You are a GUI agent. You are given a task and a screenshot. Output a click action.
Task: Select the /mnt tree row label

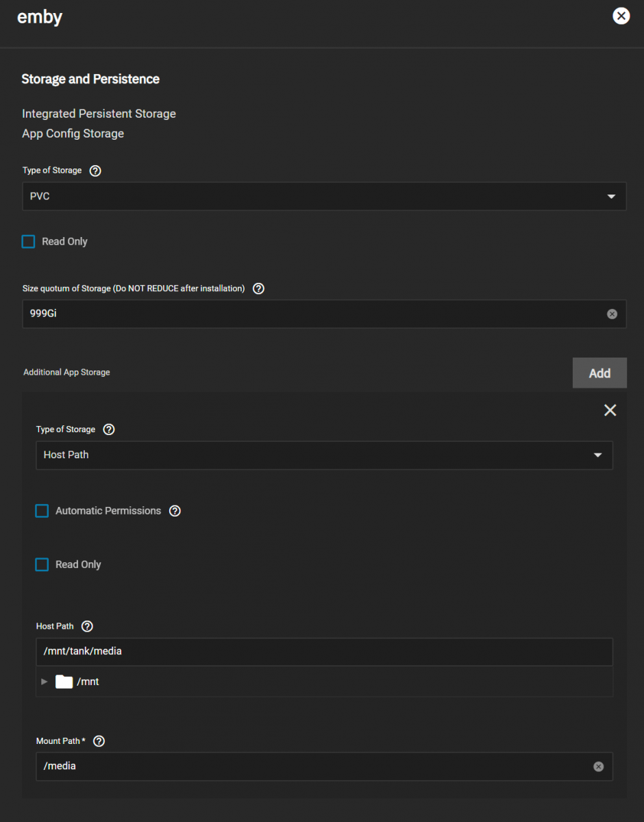[88, 682]
